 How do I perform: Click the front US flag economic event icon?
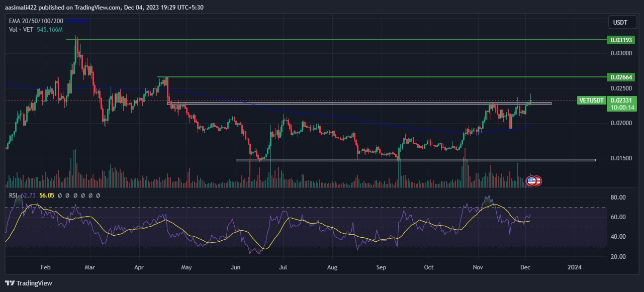[531, 180]
